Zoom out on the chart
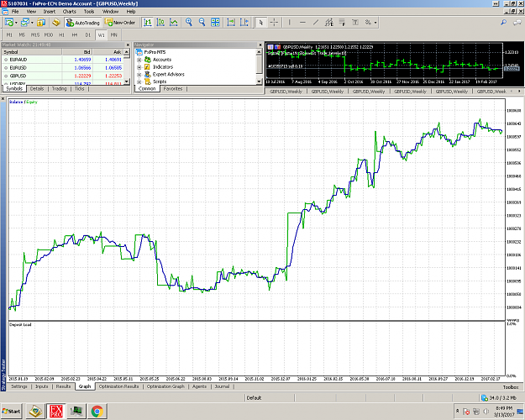The width and height of the screenshot is (525, 420). (x=202, y=23)
